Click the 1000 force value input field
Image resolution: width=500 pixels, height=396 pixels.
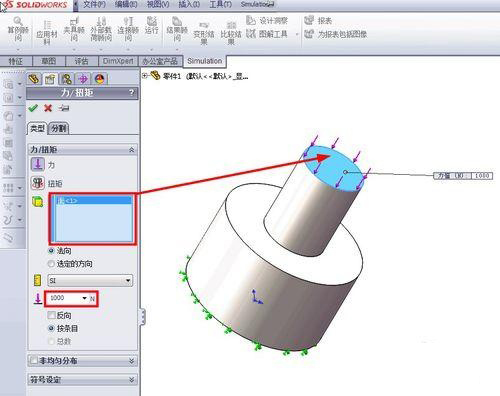point(65,298)
